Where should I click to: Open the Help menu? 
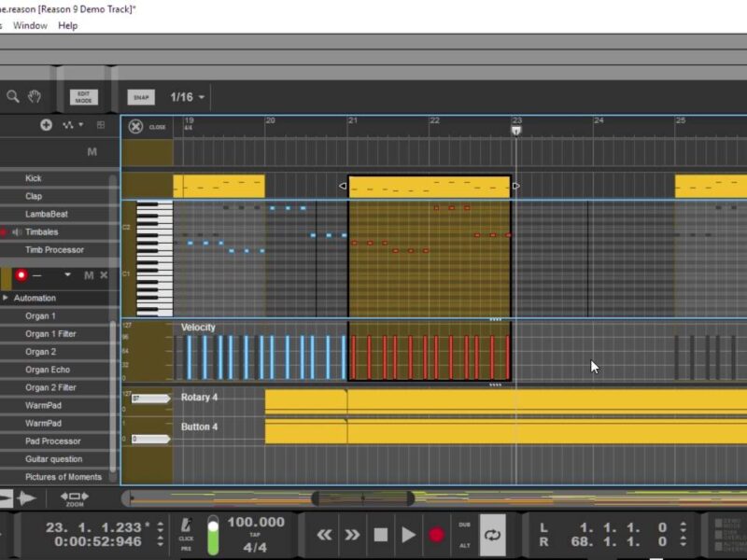[68, 25]
